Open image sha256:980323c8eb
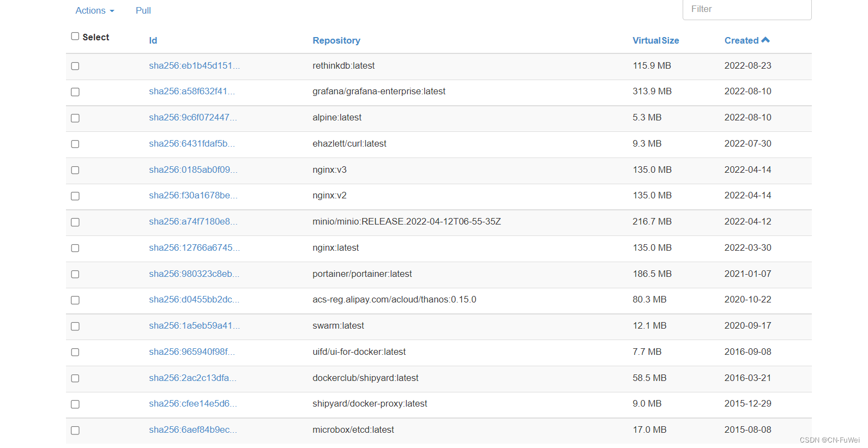Viewport: 868px width, 448px height. [x=194, y=274]
